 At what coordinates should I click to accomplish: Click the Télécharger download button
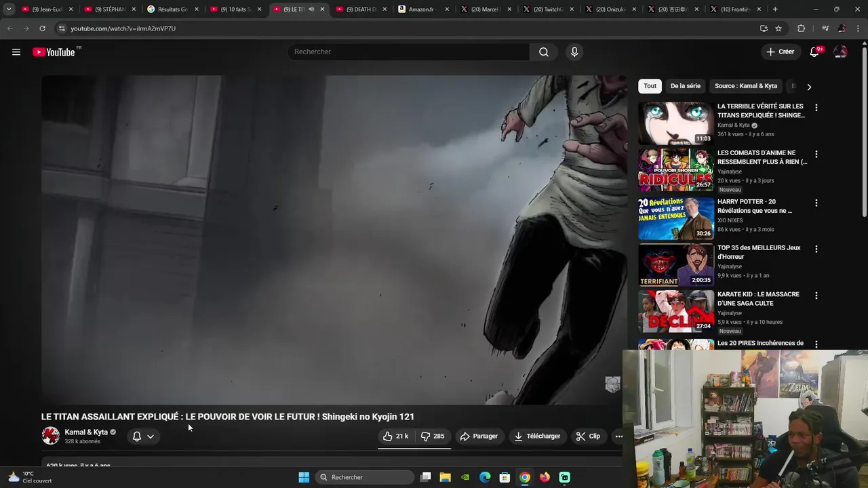(x=537, y=436)
